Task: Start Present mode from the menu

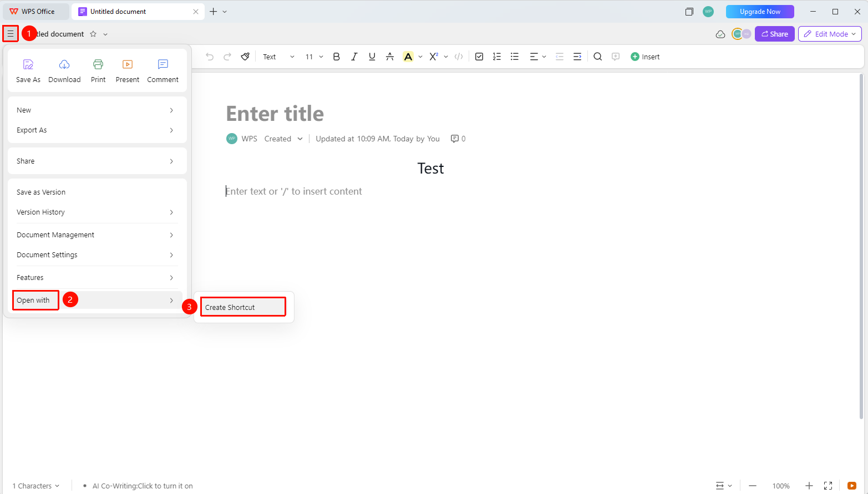Action: pyautogui.click(x=128, y=71)
